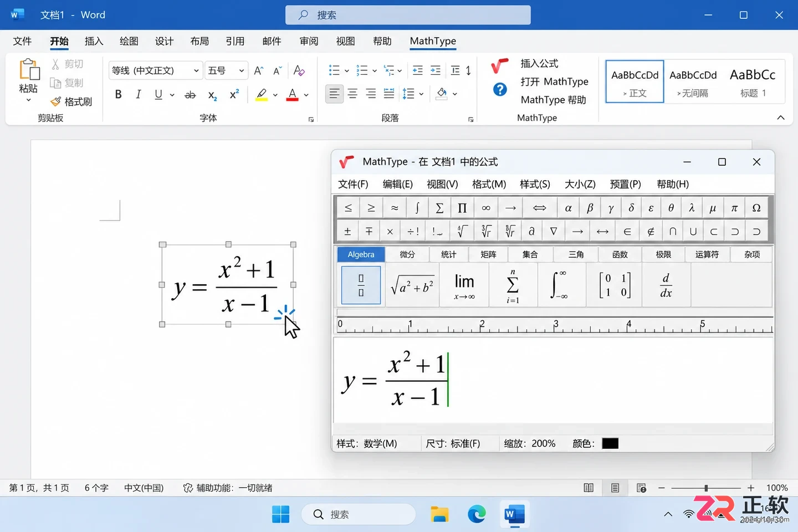Click the black color swatch in MathType status bar
798x532 pixels.
click(610, 443)
